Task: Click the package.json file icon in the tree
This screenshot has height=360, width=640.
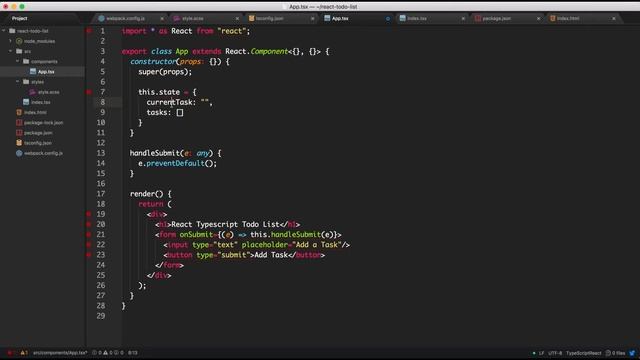Action: click(19, 133)
